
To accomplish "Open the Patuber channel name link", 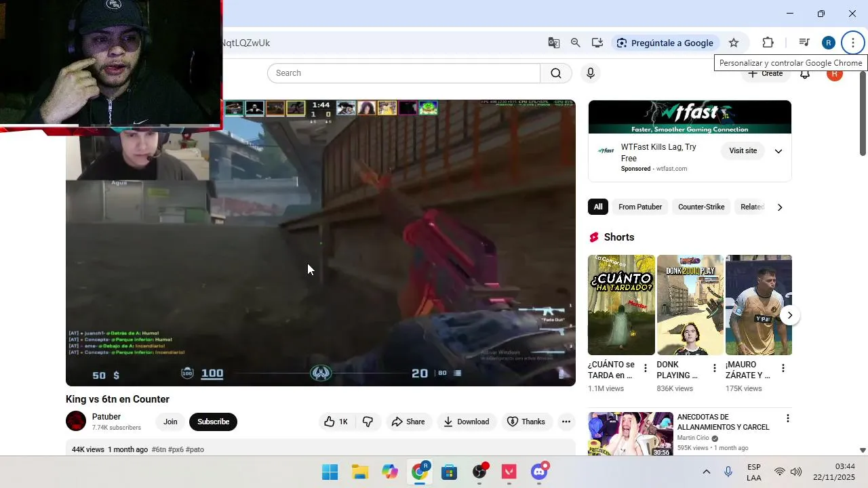I will [106, 417].
